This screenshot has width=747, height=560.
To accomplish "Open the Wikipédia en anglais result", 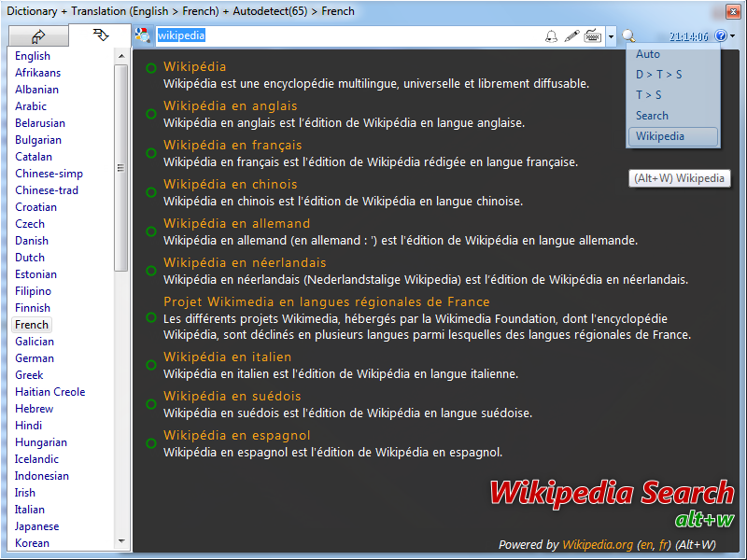I will pyautogui.click(x=231, y=105).
